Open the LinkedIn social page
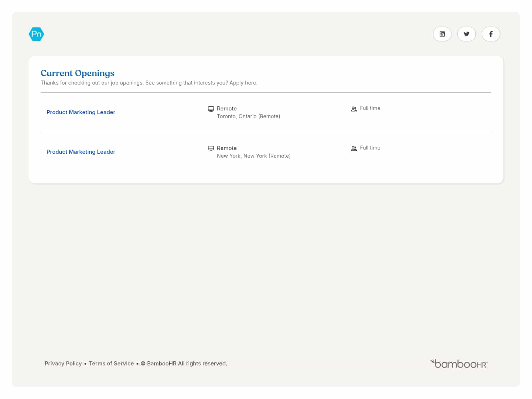Viewport: 532px width, 399px height. point(442,34)
